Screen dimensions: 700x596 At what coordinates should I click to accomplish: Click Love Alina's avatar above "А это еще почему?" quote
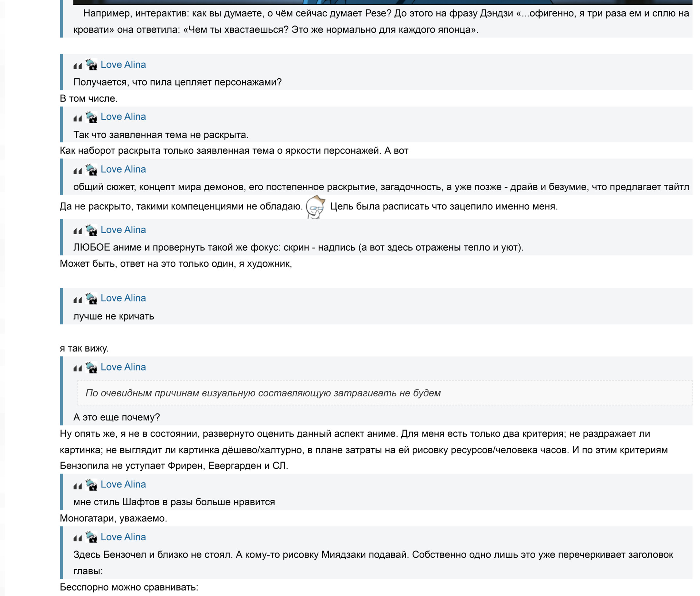[91, 367]
